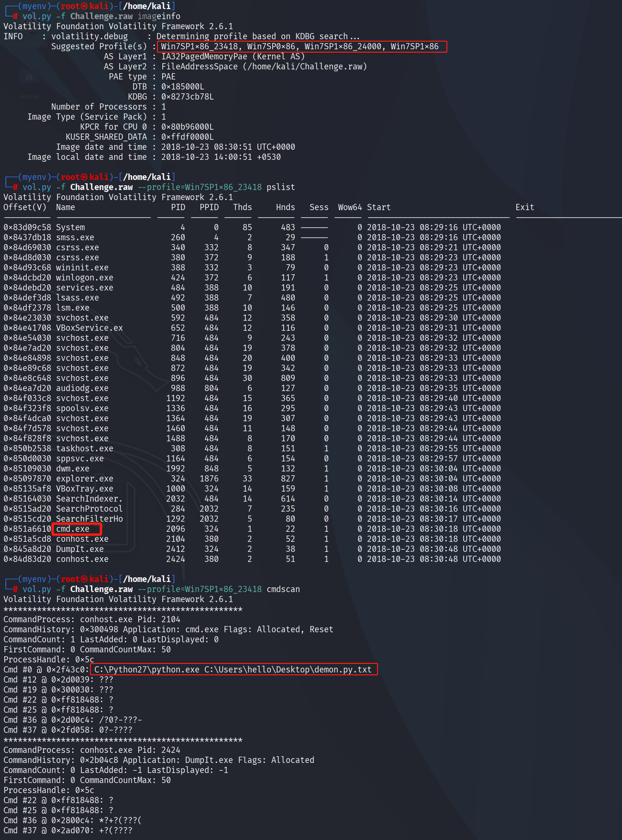Image resolution: width=622 pixels, height=840 pixels.
Task: Click the PID column header in pslist
Action: 178,207
